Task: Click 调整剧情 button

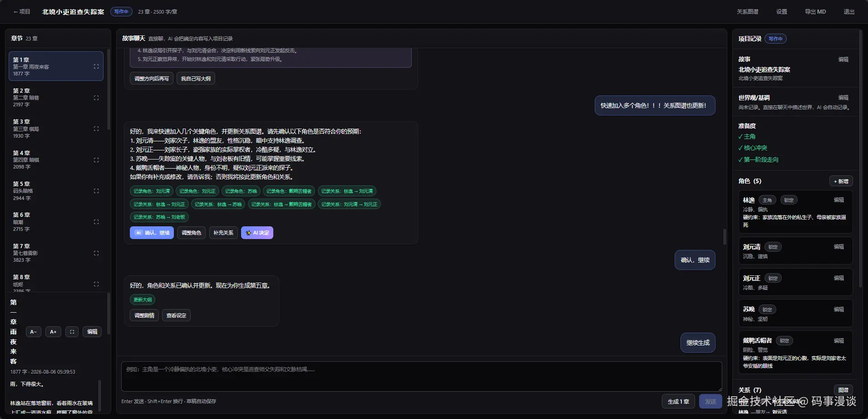Action: coord(144,315)
